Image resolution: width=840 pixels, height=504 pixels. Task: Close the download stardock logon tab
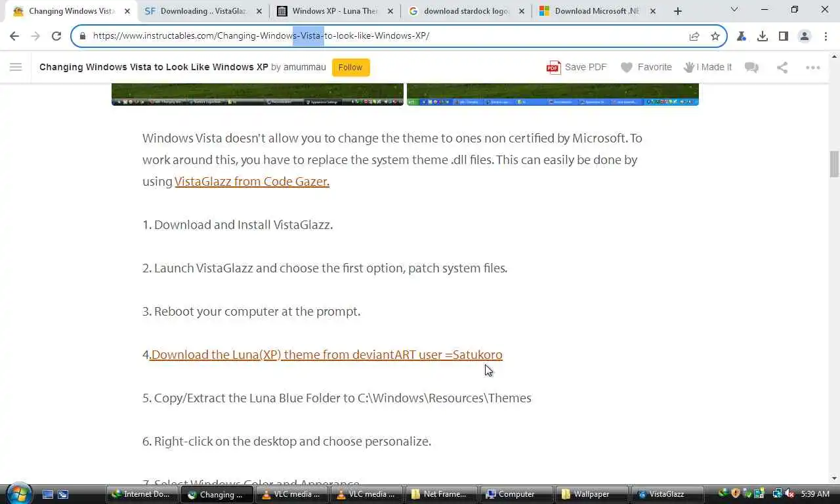(x=522, y=11)
